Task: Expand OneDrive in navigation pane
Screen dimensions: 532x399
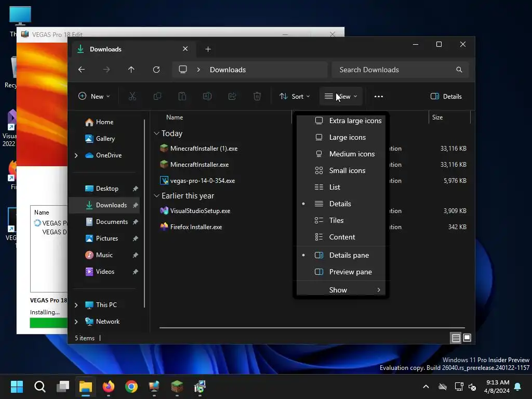Action: (x=76, y=155)
